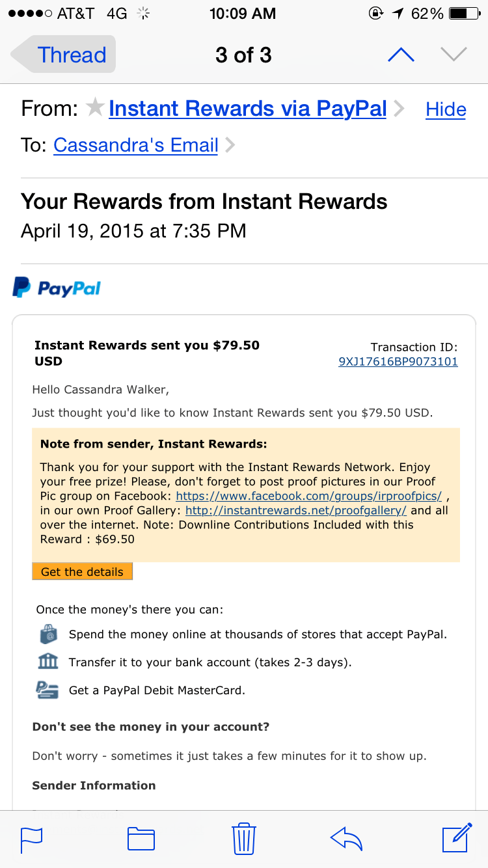The image size is (488, 868).
Task: Go to previous message with up arrow
Action: (401, 55)
